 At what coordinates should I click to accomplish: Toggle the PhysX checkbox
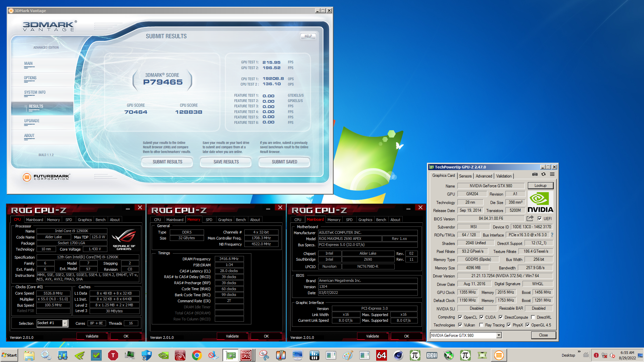coord(509,325)
